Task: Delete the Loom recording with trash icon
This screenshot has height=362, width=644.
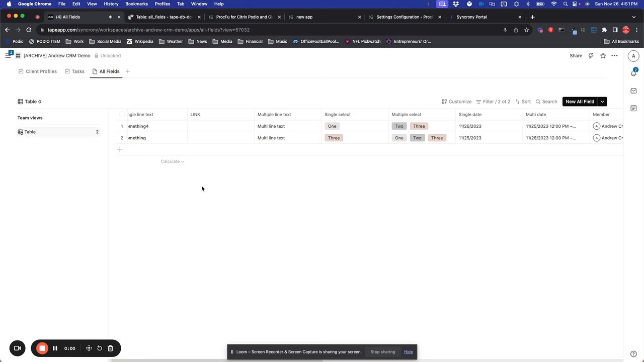Action: click(x=111, y=348)
